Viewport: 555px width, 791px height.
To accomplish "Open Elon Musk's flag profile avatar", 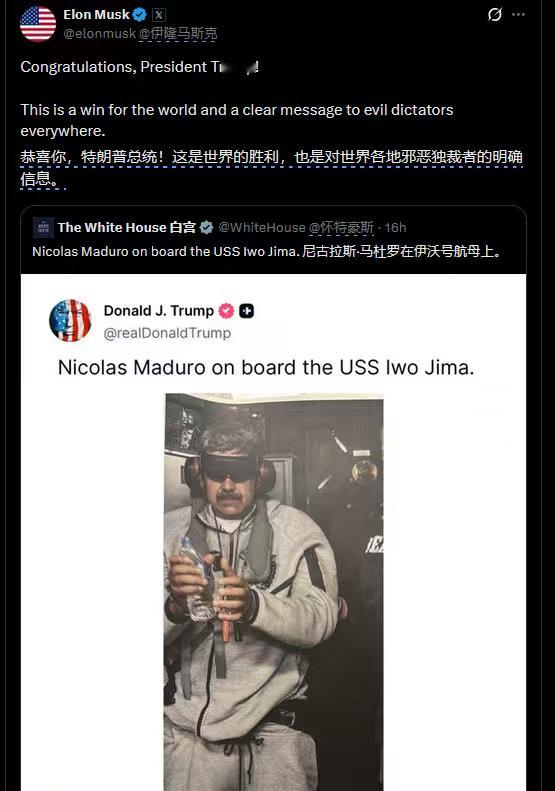I will click(x=38, y=24).
